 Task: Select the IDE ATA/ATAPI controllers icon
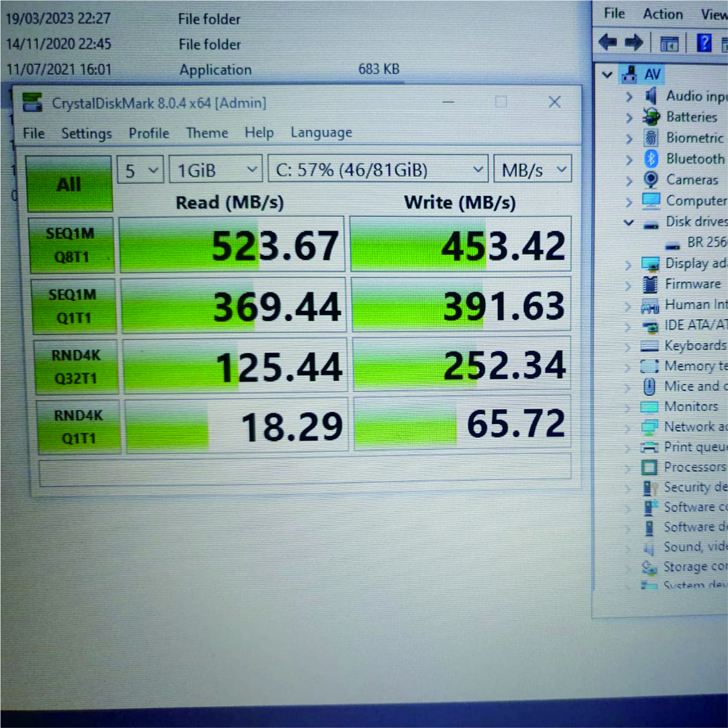coord(650,327)
